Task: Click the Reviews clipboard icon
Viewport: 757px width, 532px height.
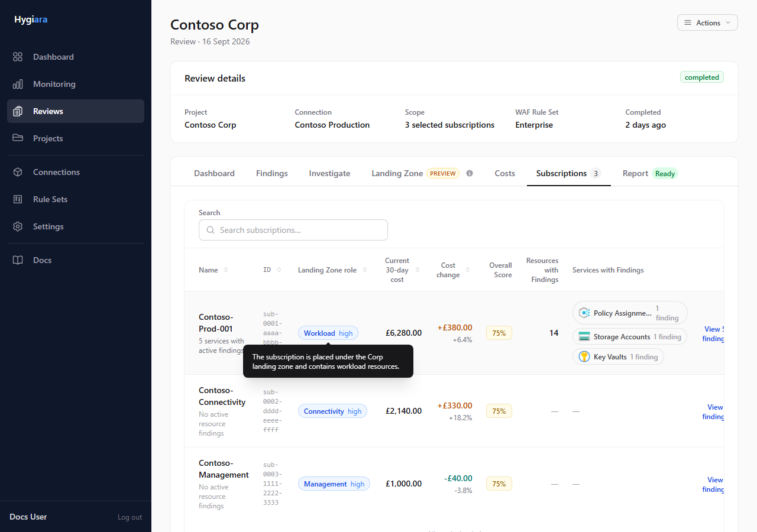Action: [18, 111]
